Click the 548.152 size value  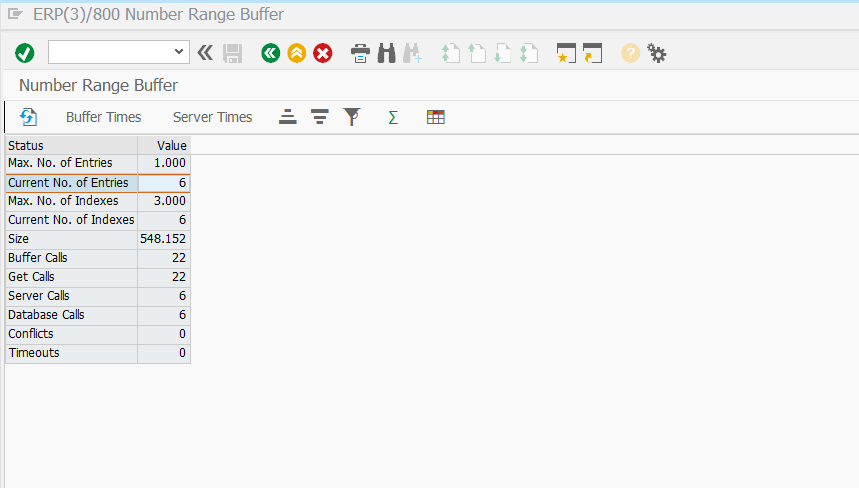(163, 239)
